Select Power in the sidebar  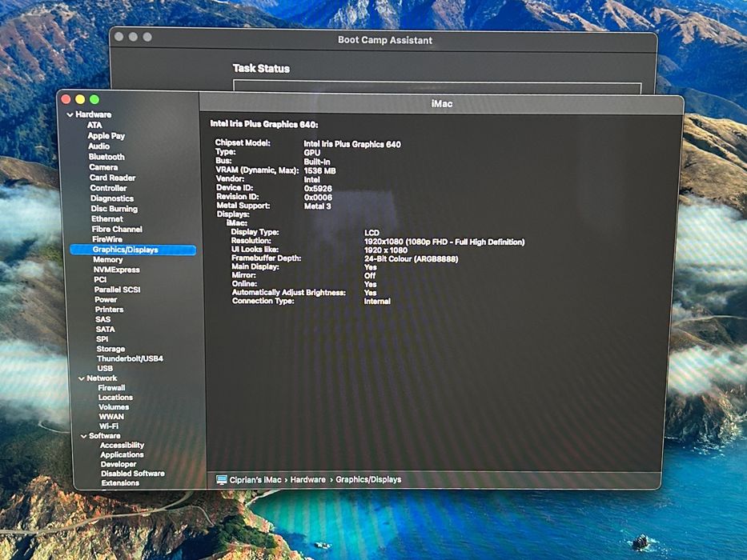106,299
